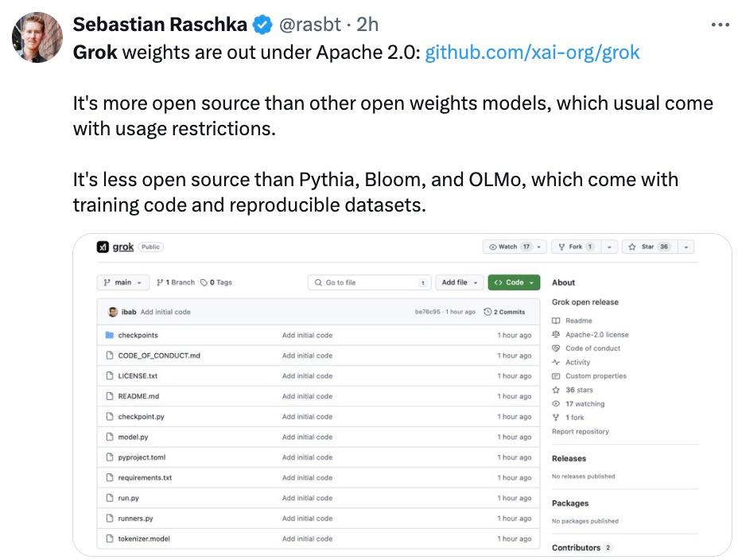Screen dimensions: 738x560
Task: Click the Activity pulse icon
Action: click(556, 362)
